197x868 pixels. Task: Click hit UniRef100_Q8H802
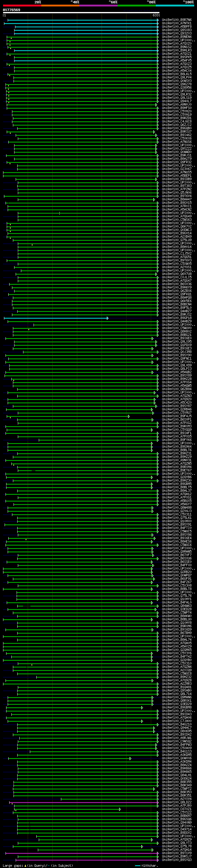[x=176, y=332]
